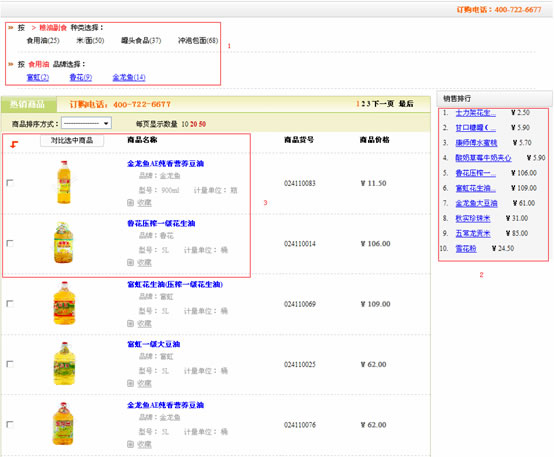
Task: Select the 米面(50) category
Action: pyautogui.click(x=90, y=41)
